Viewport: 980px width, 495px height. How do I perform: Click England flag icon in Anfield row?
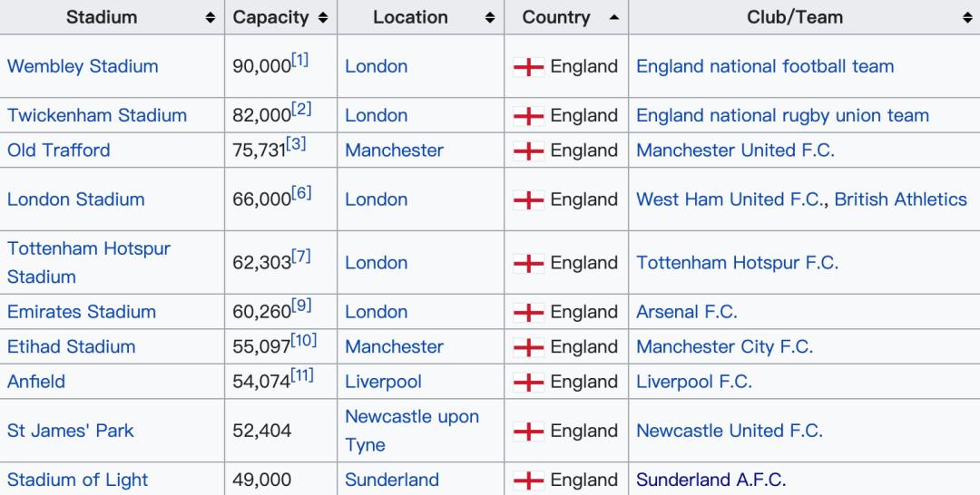click(528, 383)
